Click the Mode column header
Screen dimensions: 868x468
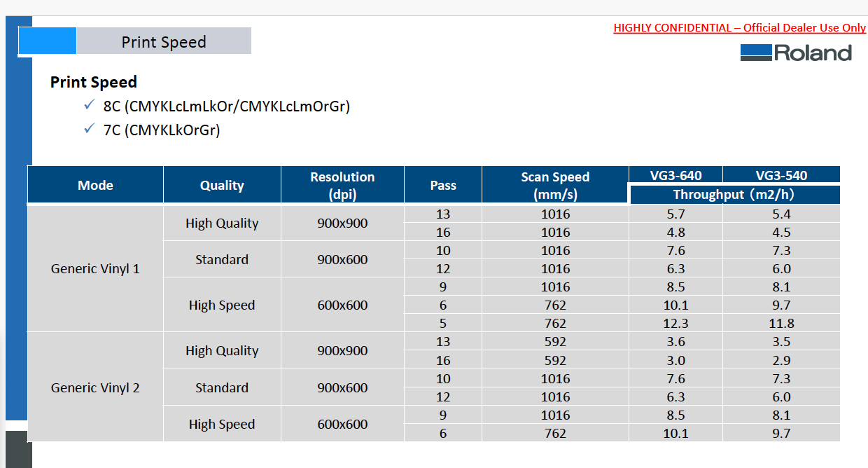95,185
